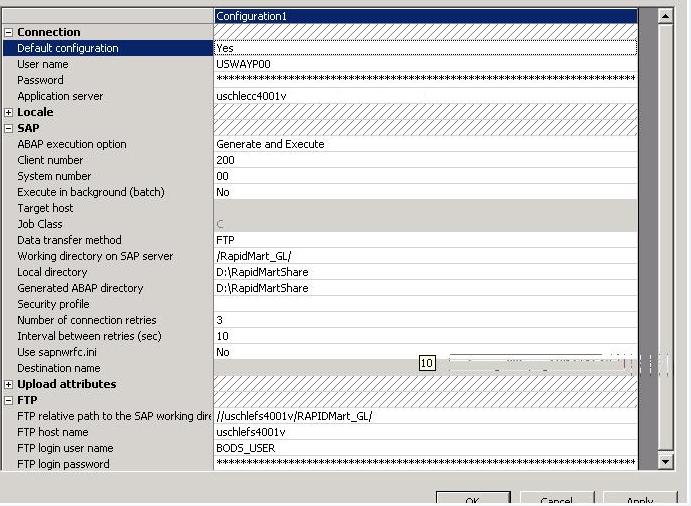This screenshot has width=691, height=506.
Task: Select the FTP login password label
Action: [63, 464]
